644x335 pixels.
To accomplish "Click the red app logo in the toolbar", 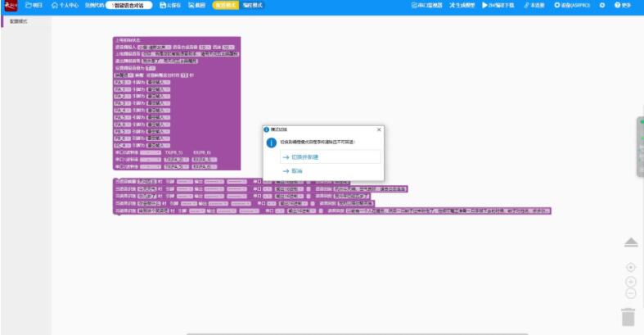I will (x=11, y=6).
